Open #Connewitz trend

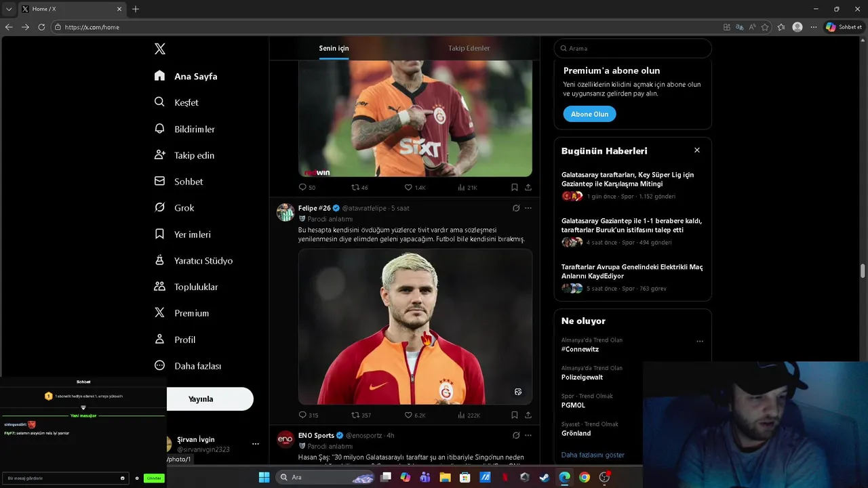580,349
